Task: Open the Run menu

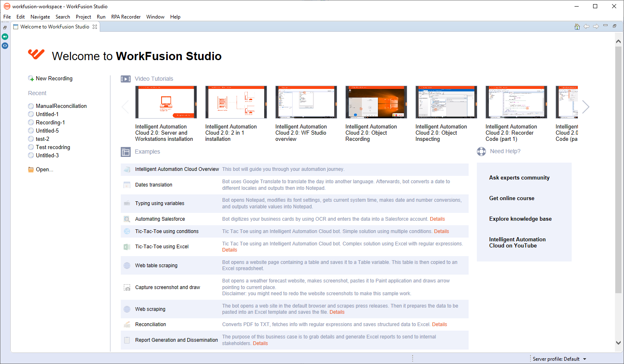Action: [x=101, y=17]
